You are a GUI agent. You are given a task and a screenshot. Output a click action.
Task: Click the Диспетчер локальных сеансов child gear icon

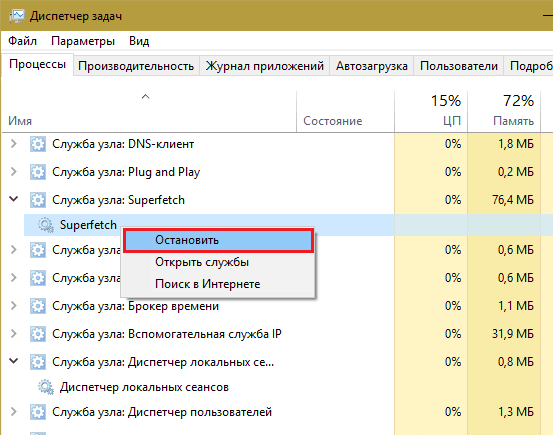(x=45, y=387)
